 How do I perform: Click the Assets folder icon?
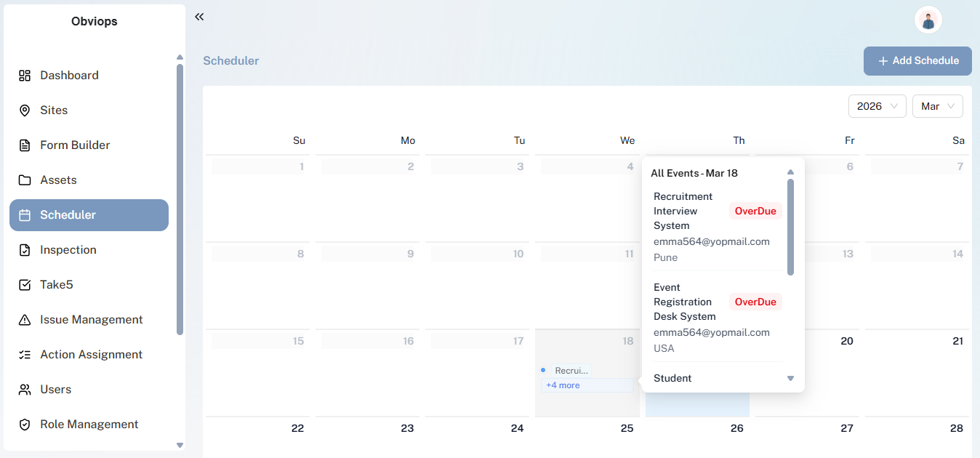[x=25, y=180]
